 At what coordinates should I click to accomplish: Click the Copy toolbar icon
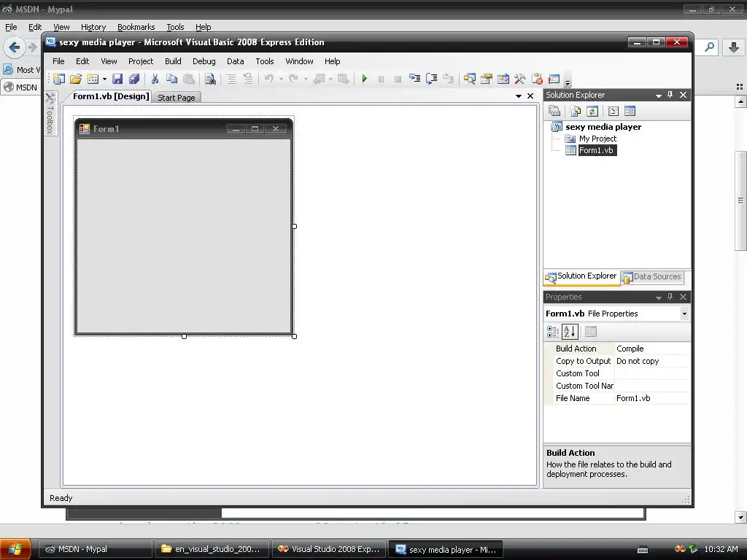(x=171, y=79)
